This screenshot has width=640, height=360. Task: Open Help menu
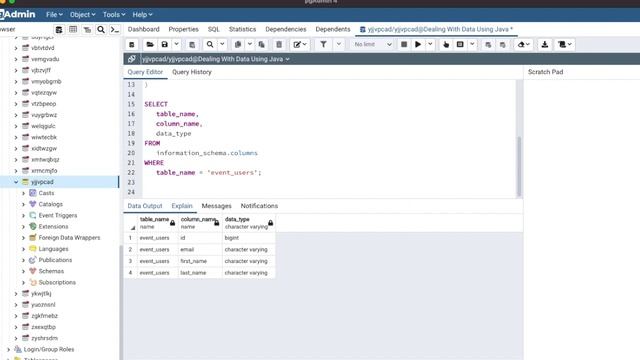(142, 15)
